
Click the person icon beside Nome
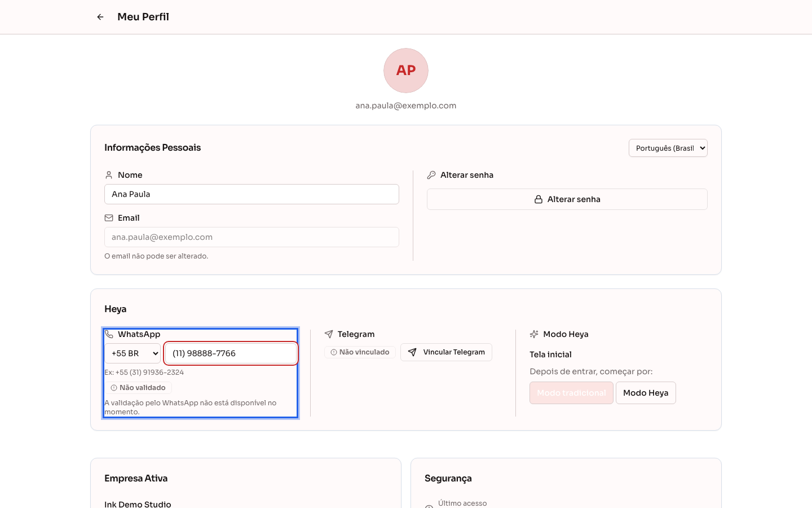[x=109, y=175]
